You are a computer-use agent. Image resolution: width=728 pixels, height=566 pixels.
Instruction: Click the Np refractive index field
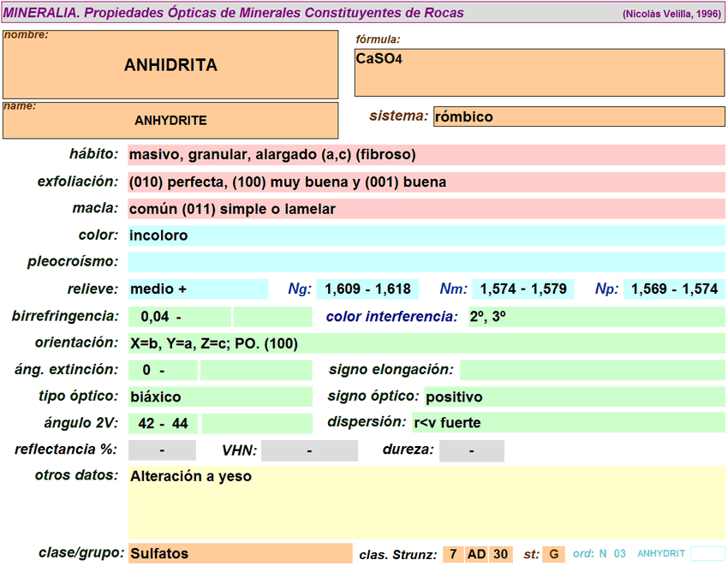tap(674, 289)
